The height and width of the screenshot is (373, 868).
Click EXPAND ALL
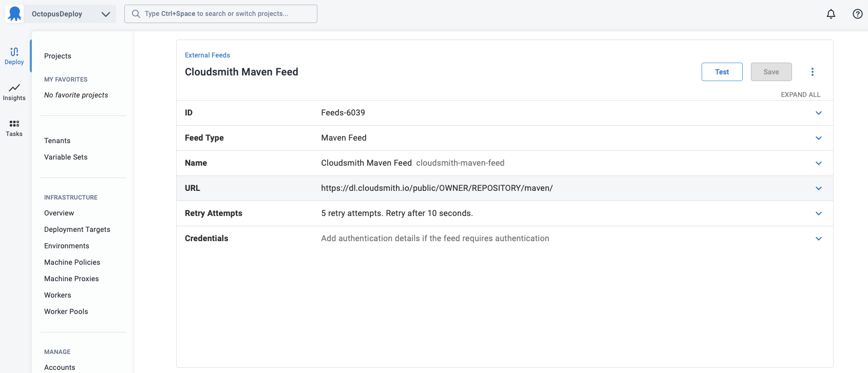pyautogui.click(x=801, y=95)
